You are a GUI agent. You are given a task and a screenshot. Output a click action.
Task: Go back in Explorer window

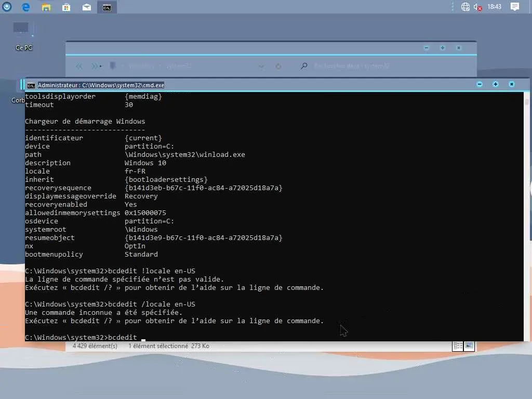[x=79, y=66]
